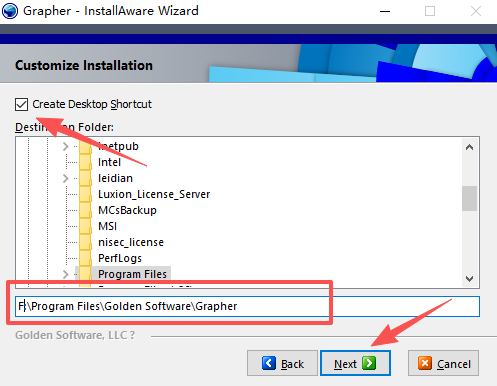Click the nisec_license folder icon
Screen dimensions: 497x386
86,242
